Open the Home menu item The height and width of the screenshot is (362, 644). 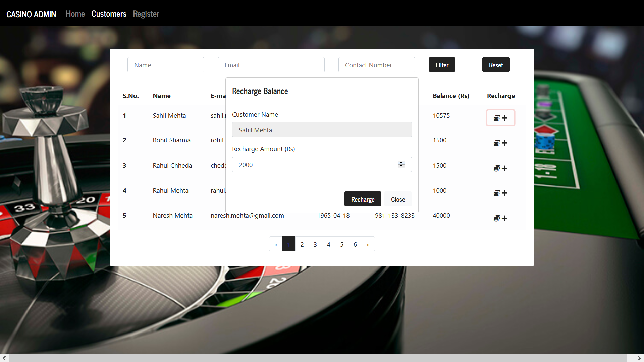75,14
